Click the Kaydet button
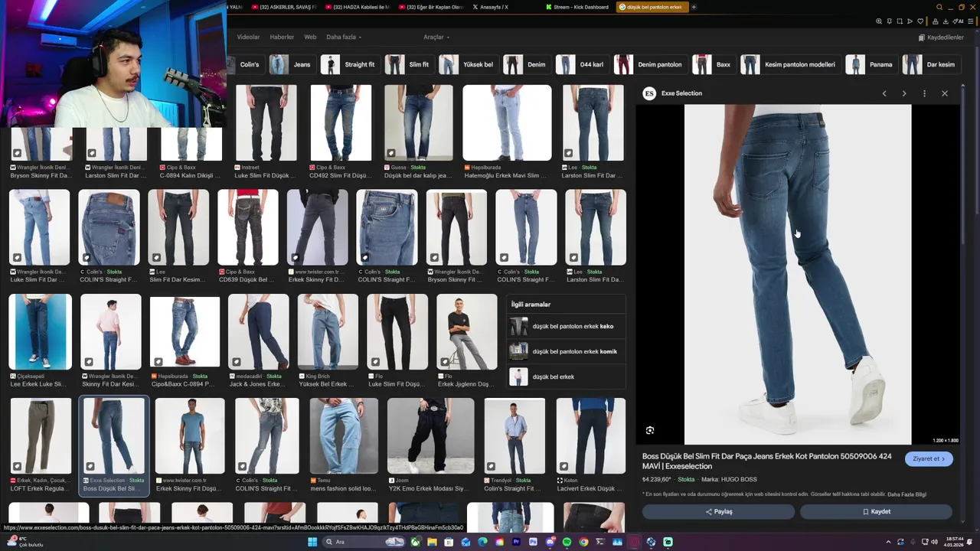The width and height of the screenshot is (980, 551). pyautogui.click(x=876, y=511)
